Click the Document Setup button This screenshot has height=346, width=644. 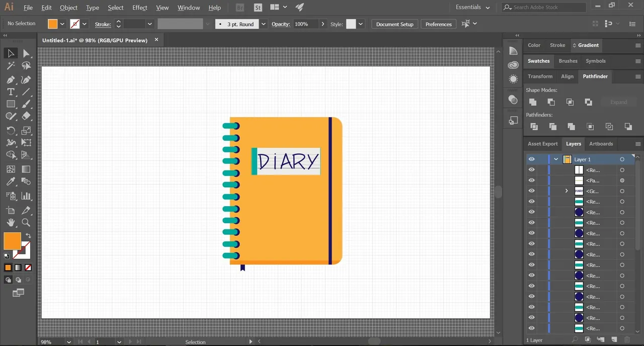coord(395,24)
